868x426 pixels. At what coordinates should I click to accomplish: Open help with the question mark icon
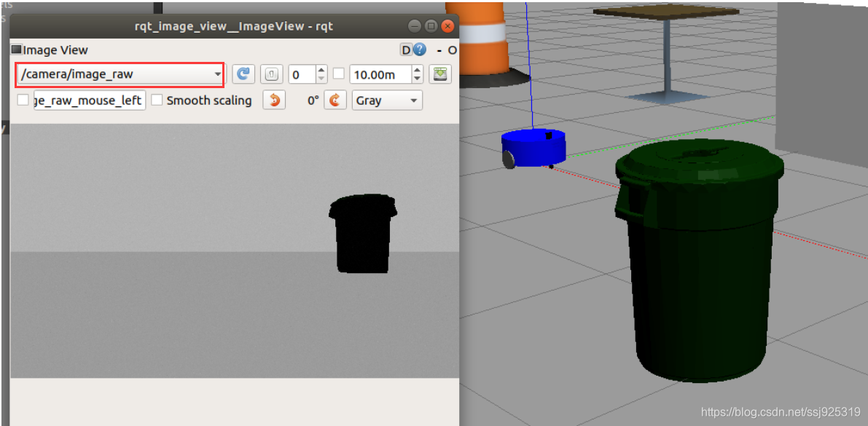click(420, 50)
